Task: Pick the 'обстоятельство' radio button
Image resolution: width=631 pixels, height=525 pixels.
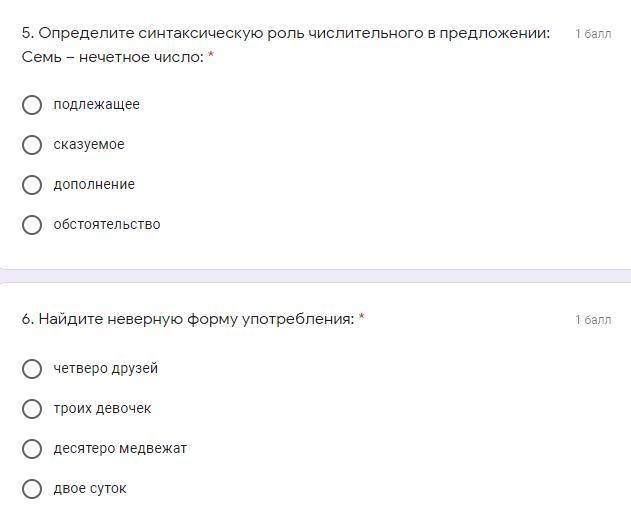Action: click(32, 225)
